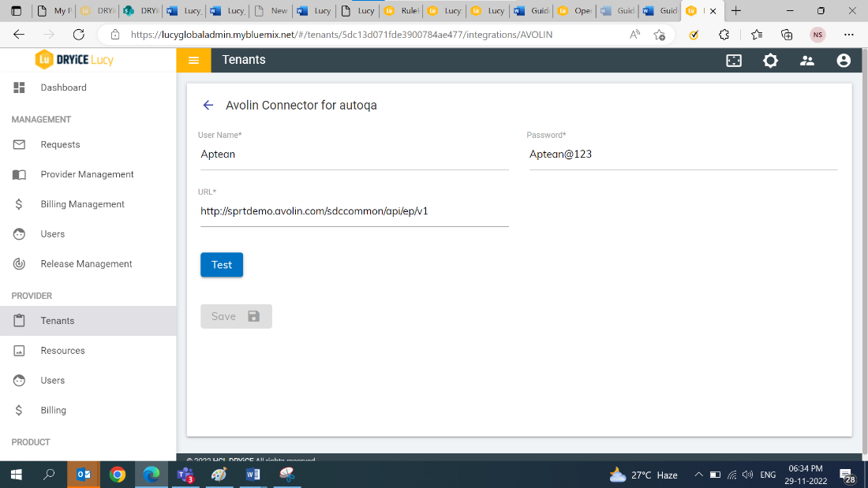868x488 pixels.
Task: Click the URL field with avolin address
Action: pyautogui.click(x=354, y=211)
